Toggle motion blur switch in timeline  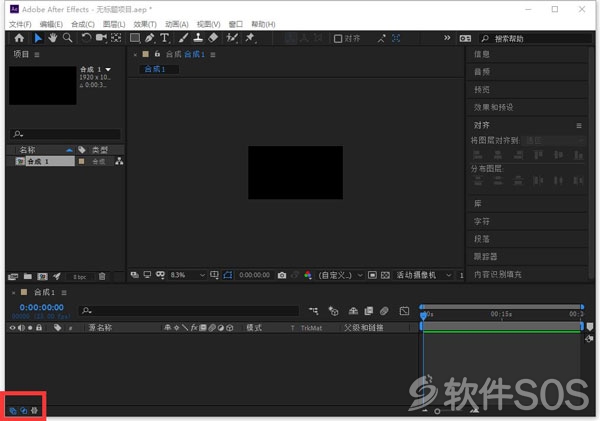coord(384,311)
